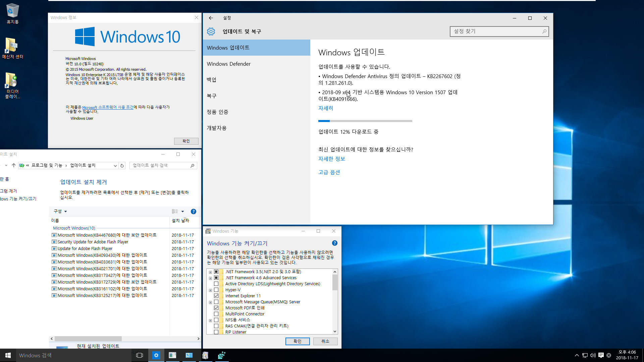Click 확인 button in Windows 기능
The height and width of the screenshot is (362, 644).
coord(297,341)
